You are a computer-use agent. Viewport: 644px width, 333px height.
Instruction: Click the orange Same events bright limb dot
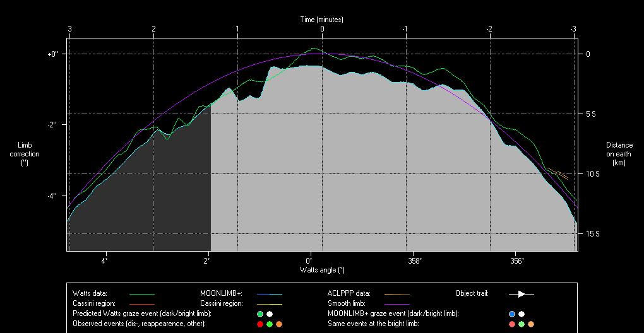531,324
